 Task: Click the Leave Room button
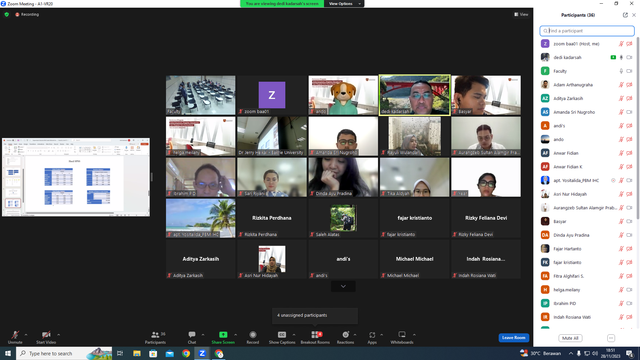513,338
